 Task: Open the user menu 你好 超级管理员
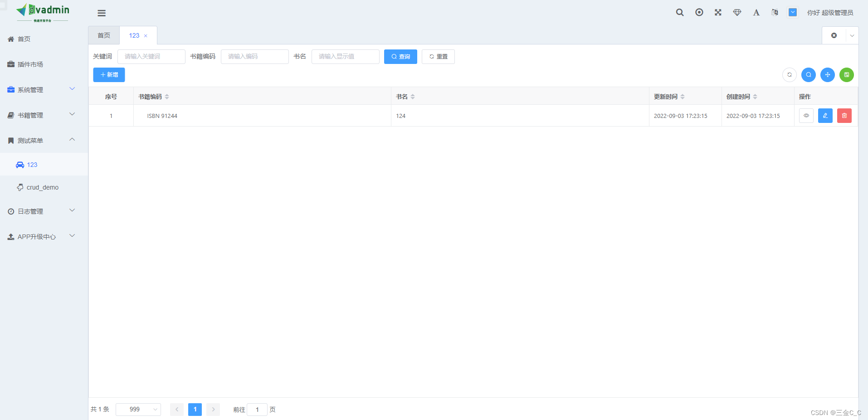tap(830, 13)
